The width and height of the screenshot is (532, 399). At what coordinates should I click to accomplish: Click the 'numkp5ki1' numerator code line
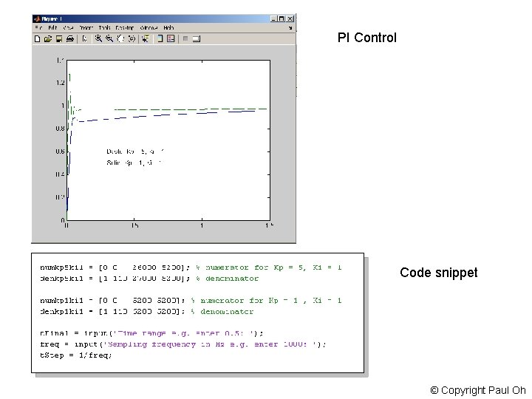click(x=191, y=267)
